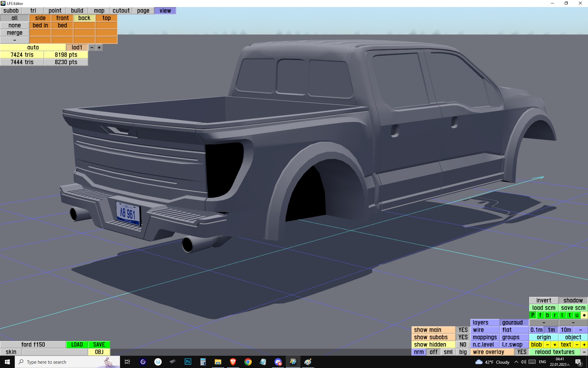Open the Calculator taskbar icon
The height and width of the screenshot is (368, 588).
tap(203, 362)
